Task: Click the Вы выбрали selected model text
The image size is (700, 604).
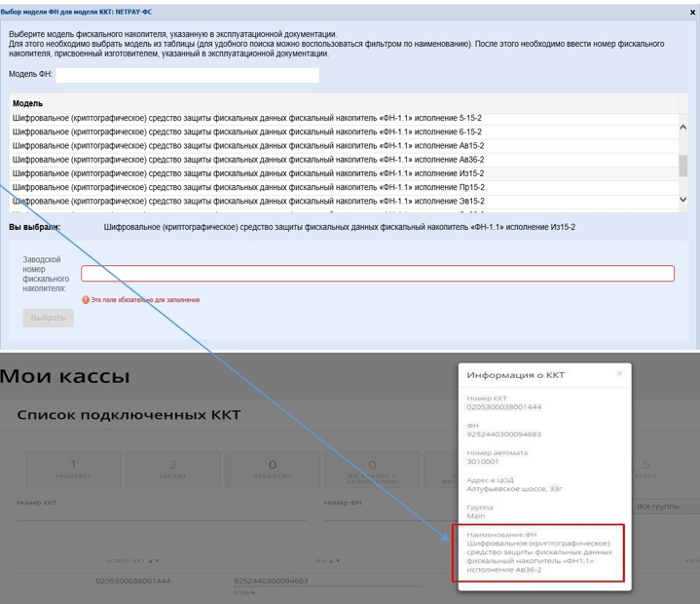Action: pos(339,227)
